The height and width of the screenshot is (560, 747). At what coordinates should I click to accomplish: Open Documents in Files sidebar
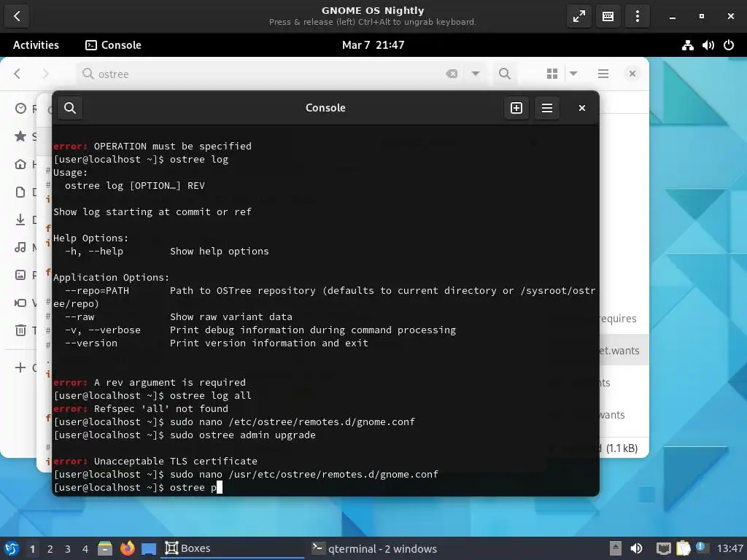22,192
